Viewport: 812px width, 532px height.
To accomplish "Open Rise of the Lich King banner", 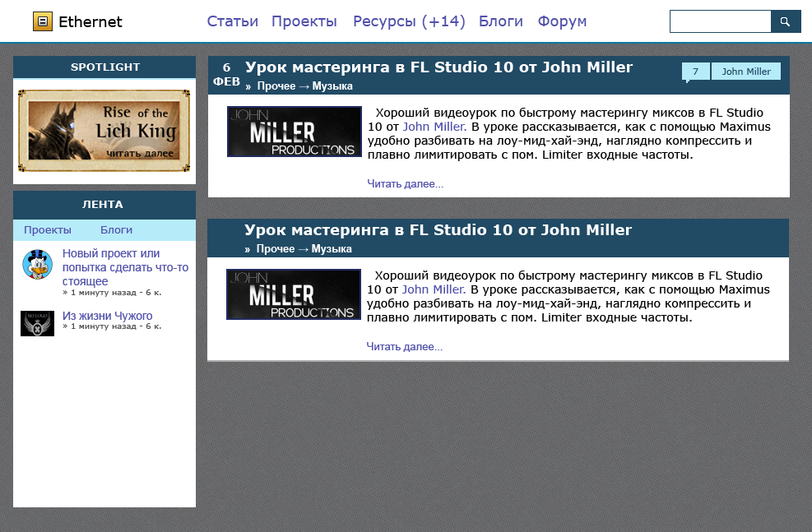I will (x=104, y=131).
